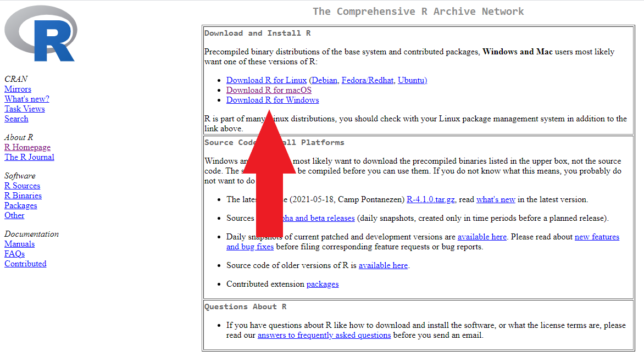Open the FAQs link
The image size is (644, 357).
[14, 254]
